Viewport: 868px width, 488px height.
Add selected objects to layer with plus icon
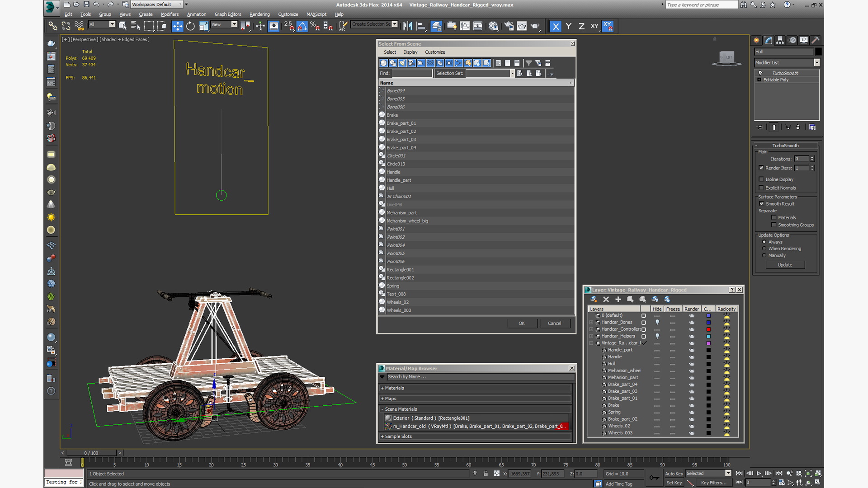click(x=618, y=299)
